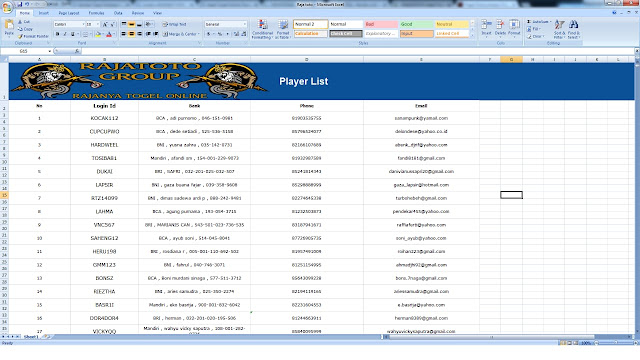Increase font size with Grow Font
The image size is (640, 360).
coord(105,24)
